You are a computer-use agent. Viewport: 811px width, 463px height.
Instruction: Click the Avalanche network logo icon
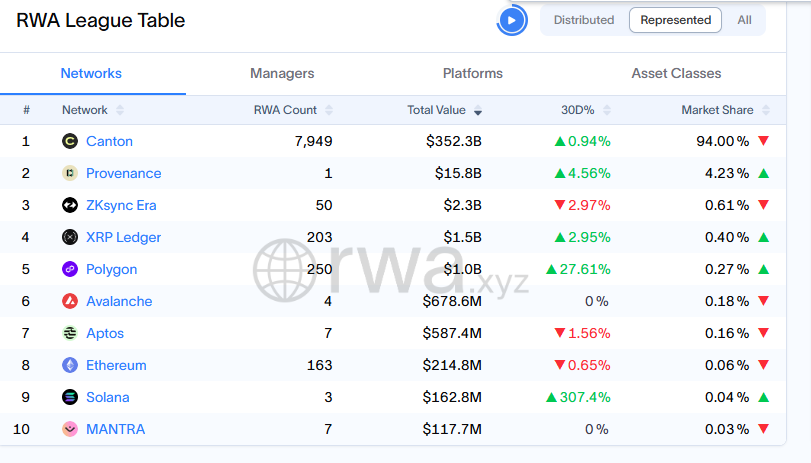point(70,301)
